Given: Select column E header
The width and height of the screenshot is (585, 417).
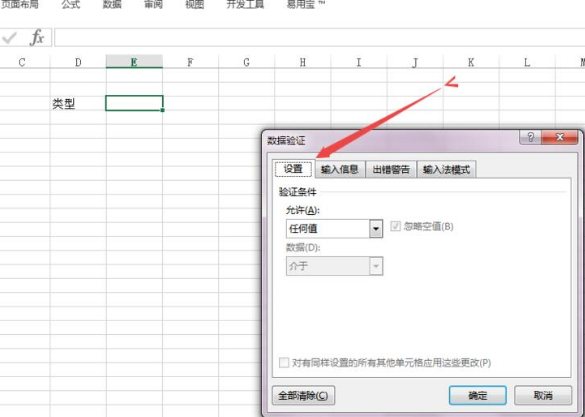Looking at the screenshot, I should tap(134, 62).
